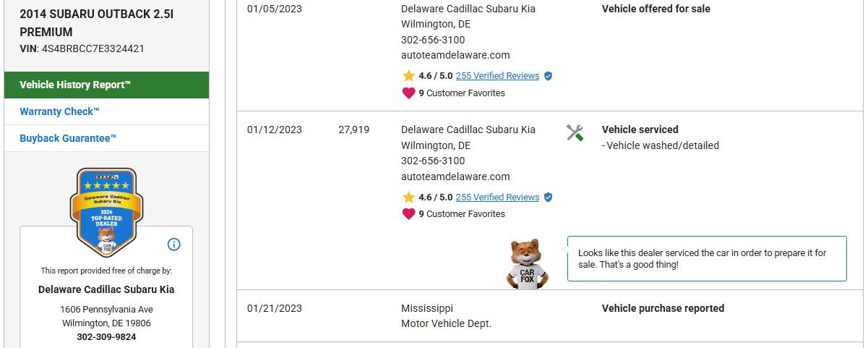Click the first pink heart favorites icon
Viewport: 868px width, 348px height.
(408, 93)
